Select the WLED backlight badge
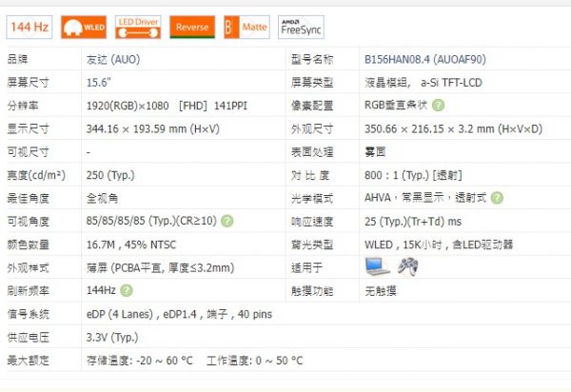Screen dimensions: 571x392 83,28
